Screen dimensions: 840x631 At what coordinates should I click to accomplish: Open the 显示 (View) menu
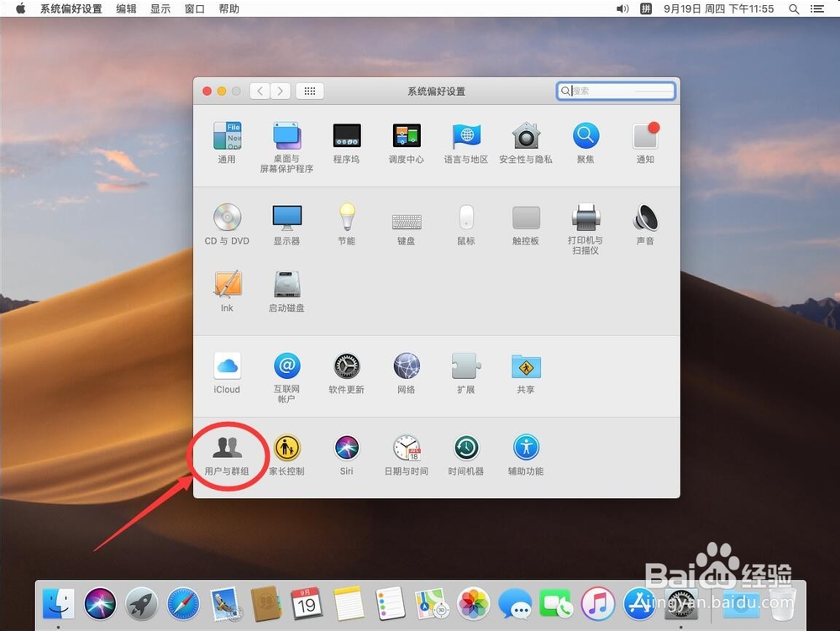(x=160, y=8)
